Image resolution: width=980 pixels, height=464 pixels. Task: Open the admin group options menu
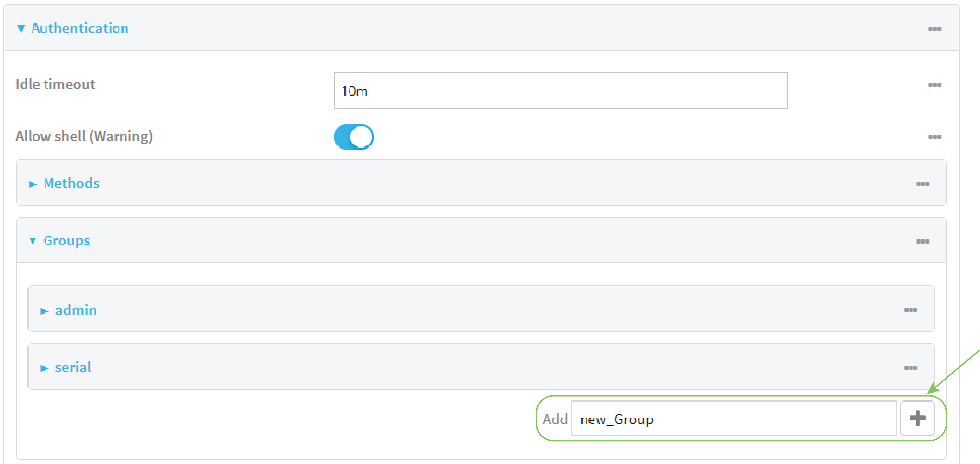click(911, 310)
